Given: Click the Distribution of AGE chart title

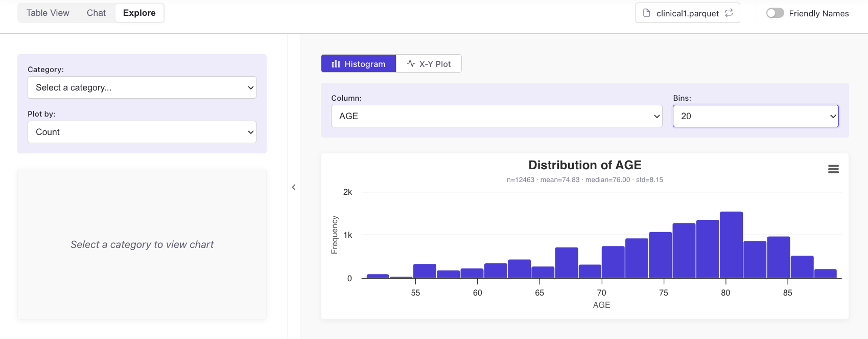Looking at the screenshot, I should pos(585,165).
